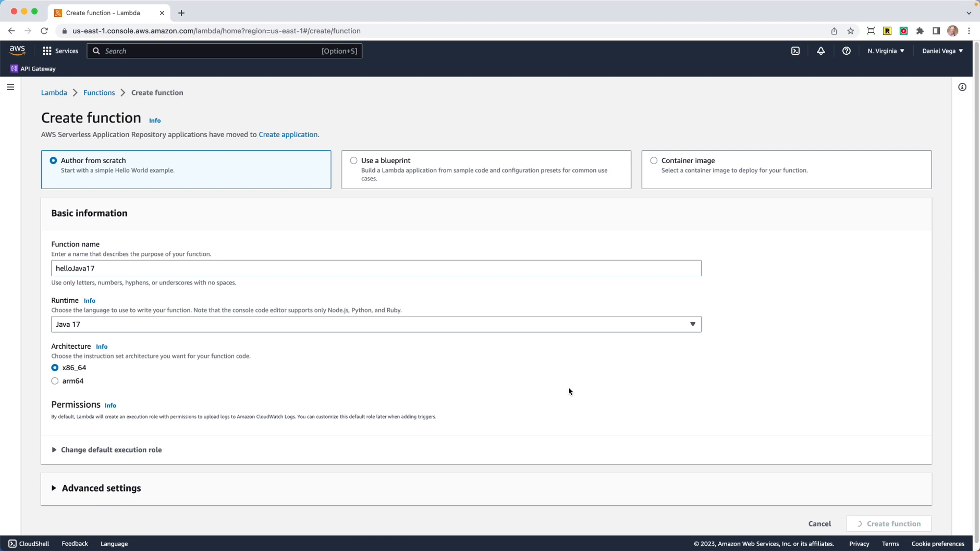Viewport: 980px width, 551px height.
Task: Click the yellow R extension icon
Action: pyautogui.click(x=887, y=31)
